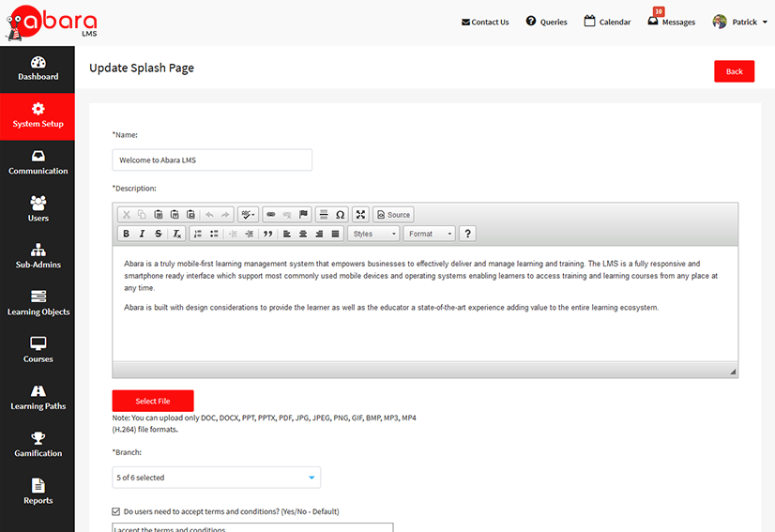This screenshot has width=775, height=532.
Task: Open the Branch dropdown
Action: 216,478
